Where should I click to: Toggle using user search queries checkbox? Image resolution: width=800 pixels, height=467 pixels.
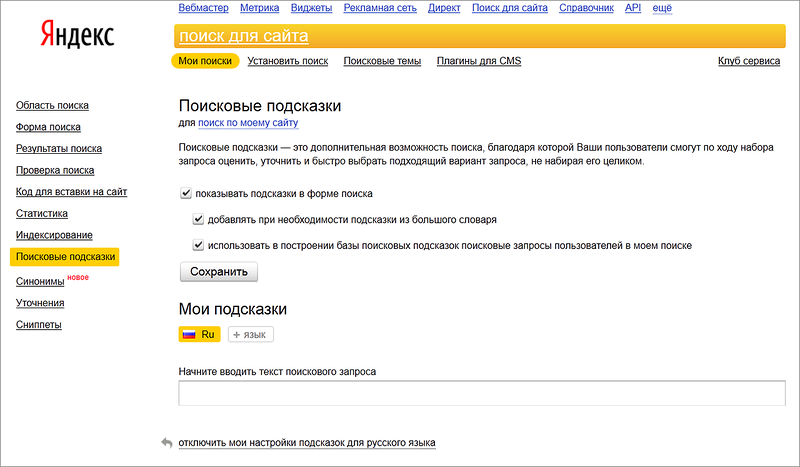click(199, 245)
